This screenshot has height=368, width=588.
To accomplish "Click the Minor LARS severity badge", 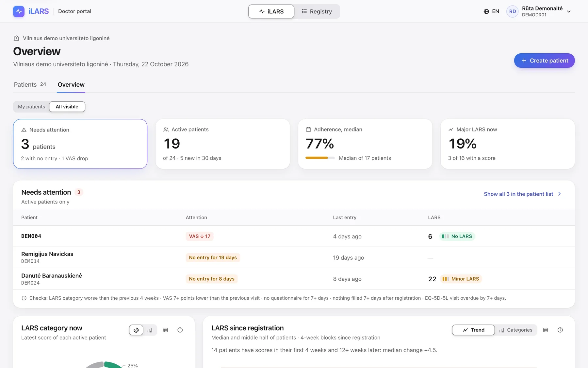I will (x=461, y=279).
